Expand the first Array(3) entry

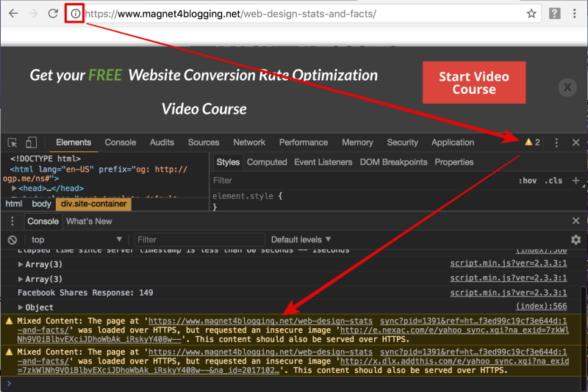(x=21, y=264)
